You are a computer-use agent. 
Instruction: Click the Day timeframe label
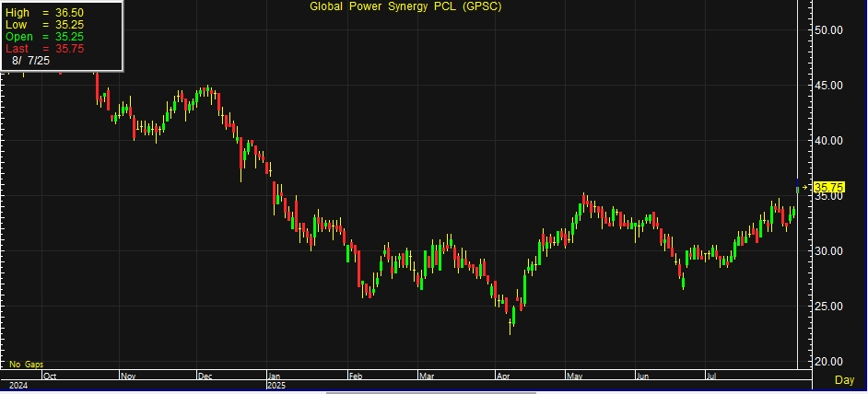click(x=844, y=380)
